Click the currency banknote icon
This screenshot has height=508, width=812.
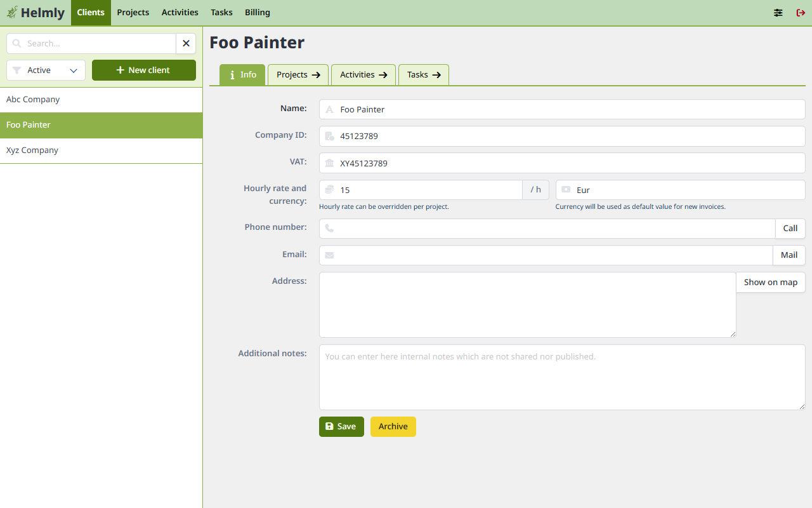(x=566, y=190)
